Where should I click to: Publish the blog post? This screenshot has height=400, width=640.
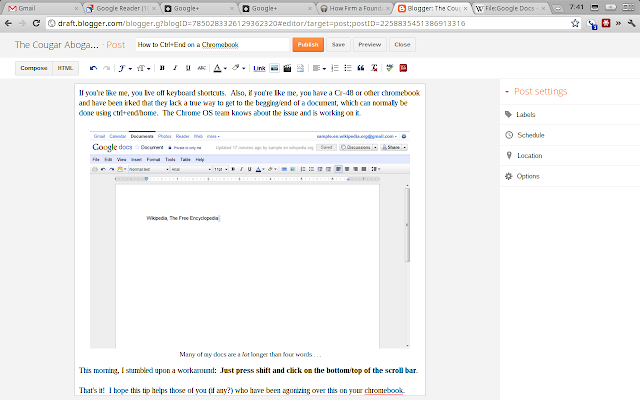point(308,44)
